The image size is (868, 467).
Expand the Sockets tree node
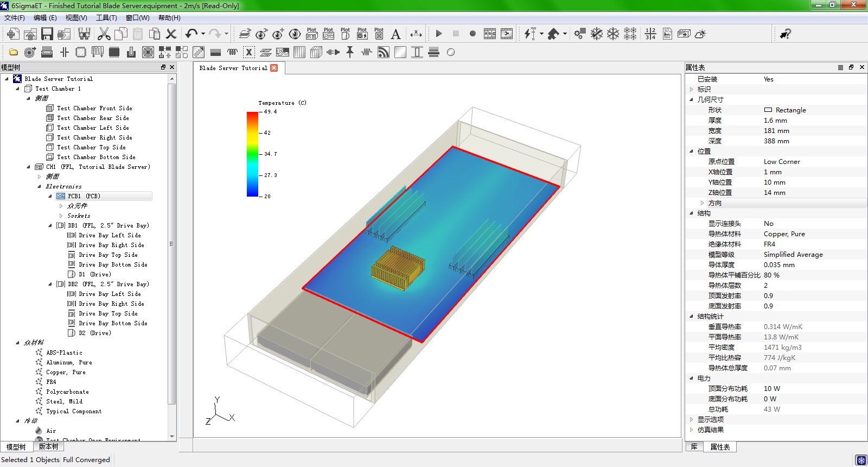coord(61,216)
